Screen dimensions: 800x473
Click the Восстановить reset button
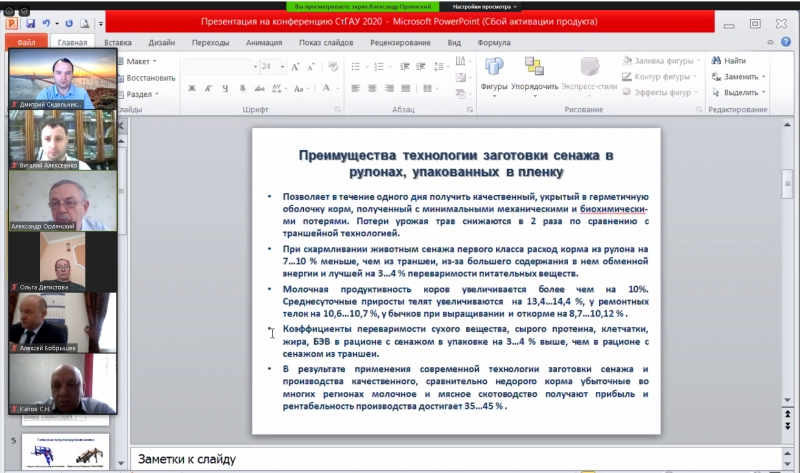[x=146, y=78]
